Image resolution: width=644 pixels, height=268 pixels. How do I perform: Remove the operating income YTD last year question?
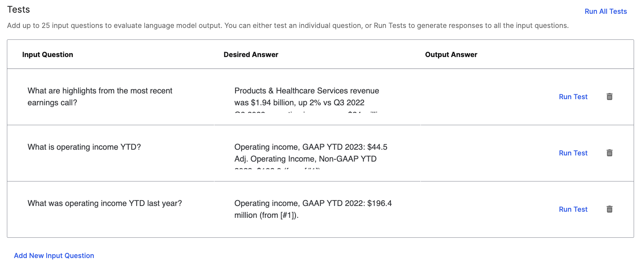pyautogui.click(x=609, y=209)
